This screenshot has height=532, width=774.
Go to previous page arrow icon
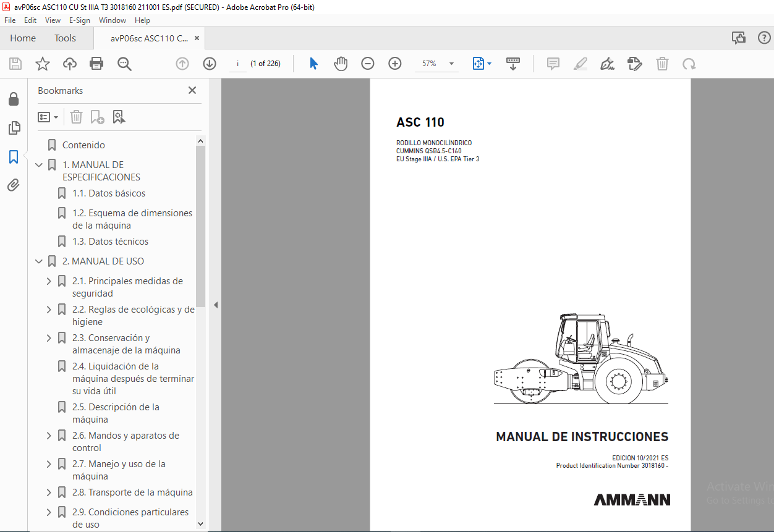click(182, 64)
